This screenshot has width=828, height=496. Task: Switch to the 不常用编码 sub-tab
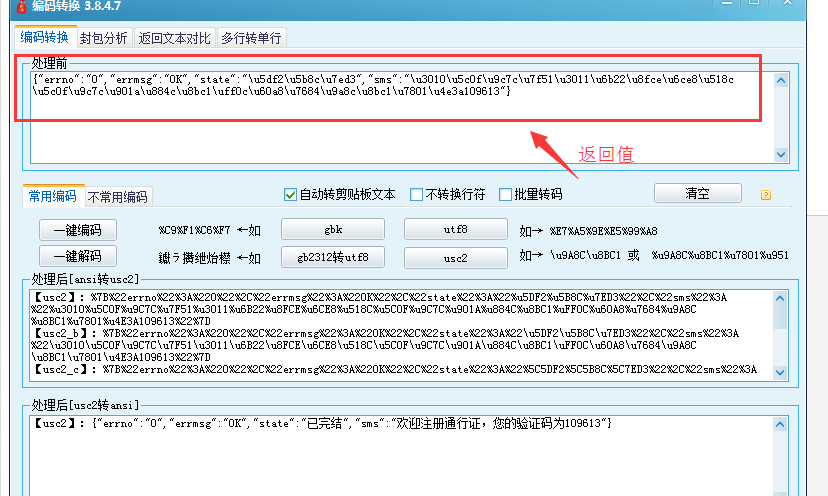(x=118, y=197)
